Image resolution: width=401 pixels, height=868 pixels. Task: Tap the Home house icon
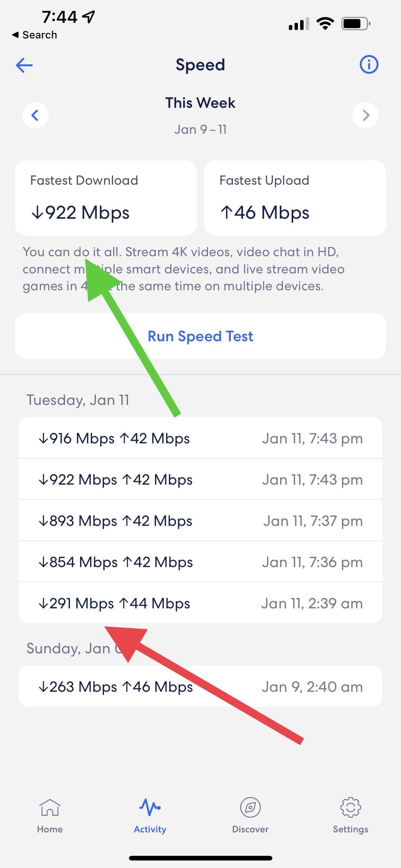pos(50,808)
